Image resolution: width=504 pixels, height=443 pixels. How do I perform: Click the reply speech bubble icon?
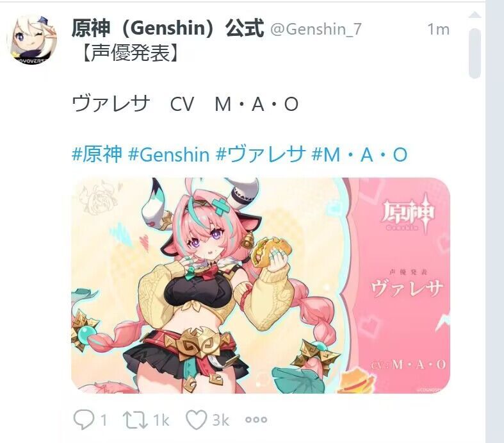[x=84, y=419]
